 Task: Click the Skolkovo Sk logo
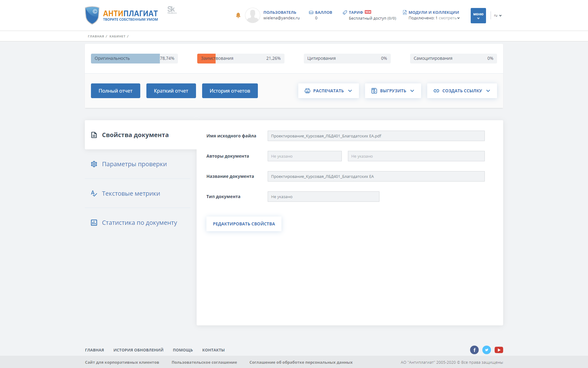pyautogui.click(x=172, y=10)
